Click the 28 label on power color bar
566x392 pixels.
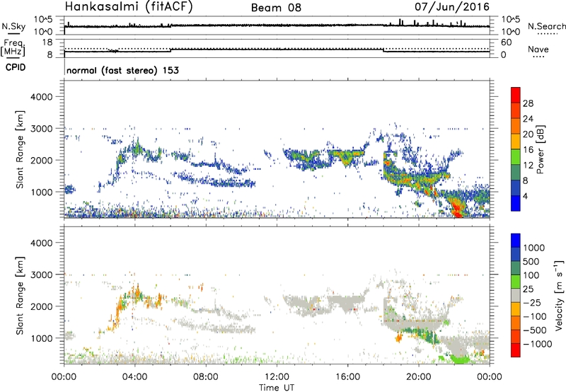point(528,103)
